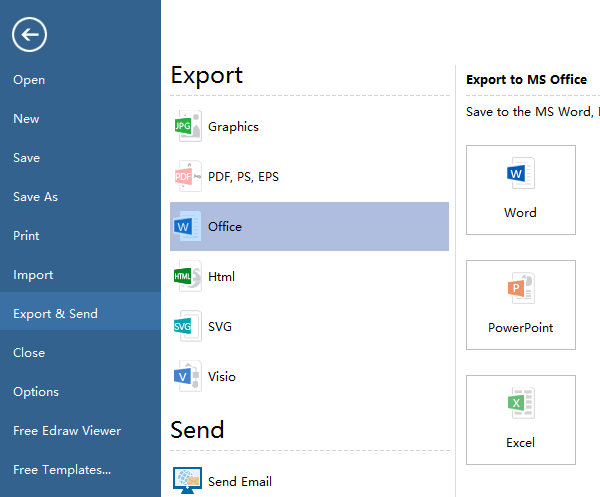The height and width of the screenshot is (497, 600).
Task: Click the back arrow icon
Action: point(29,36)
